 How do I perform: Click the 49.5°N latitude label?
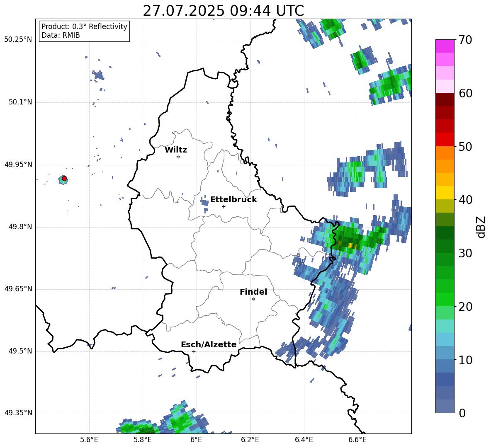tap(20, 351)
